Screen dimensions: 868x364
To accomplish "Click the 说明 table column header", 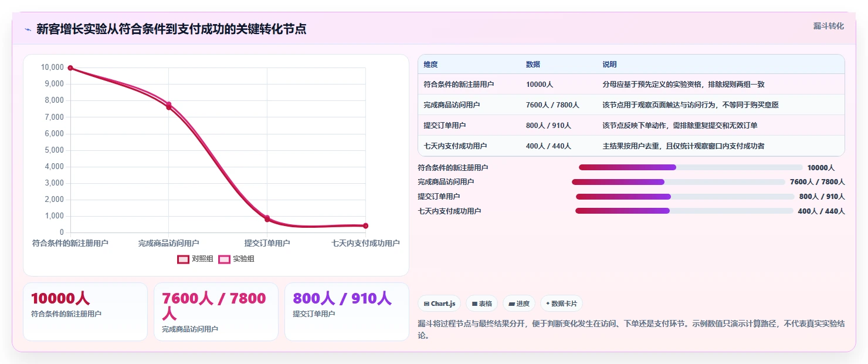I will click(609, 65).
